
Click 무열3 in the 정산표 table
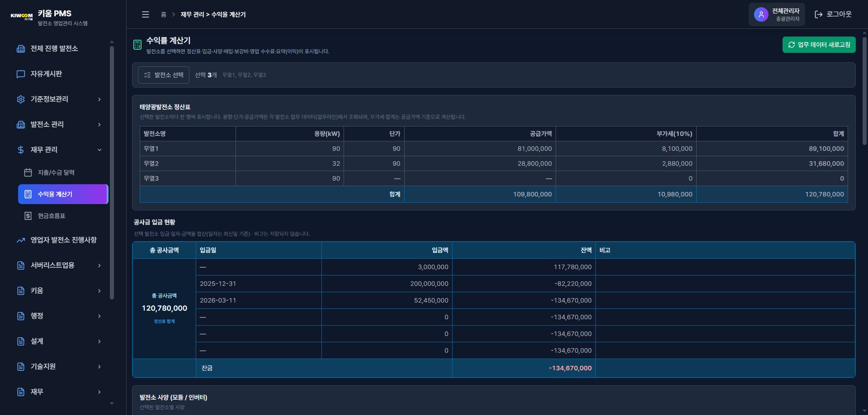click(x=151, y=178)
